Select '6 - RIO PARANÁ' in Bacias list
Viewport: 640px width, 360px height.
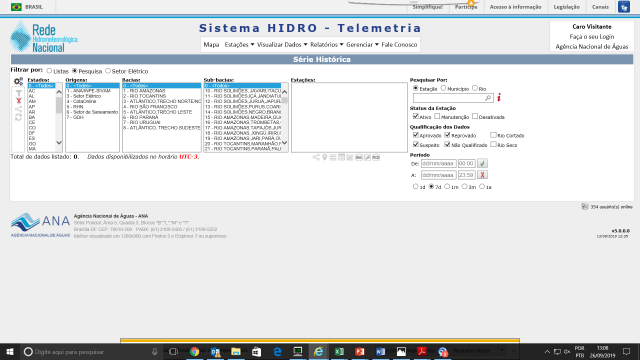point(162,118)
